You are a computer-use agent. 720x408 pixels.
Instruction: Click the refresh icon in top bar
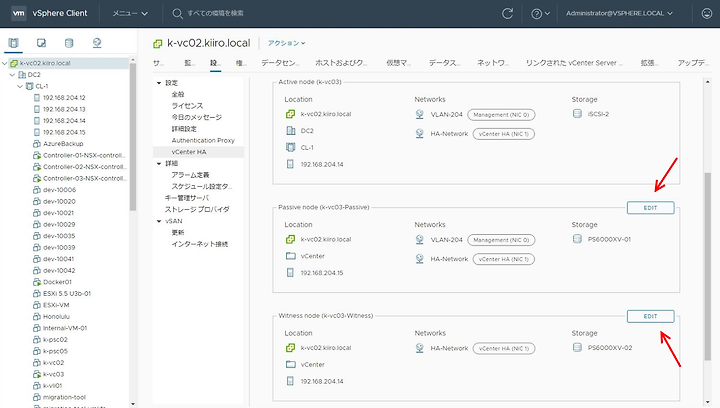pyautogui.click(x=507, y=13)
